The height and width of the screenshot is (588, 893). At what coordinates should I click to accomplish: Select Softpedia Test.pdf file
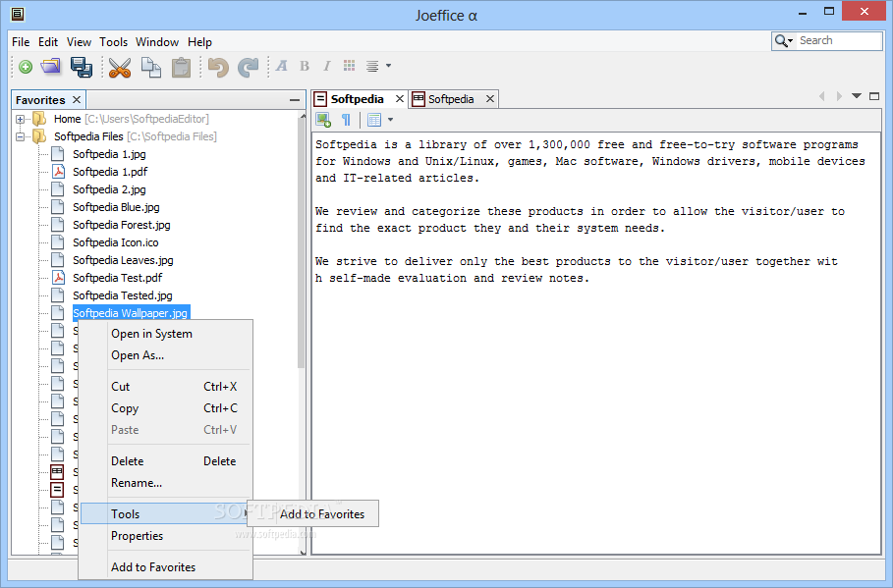click(117, 278)
